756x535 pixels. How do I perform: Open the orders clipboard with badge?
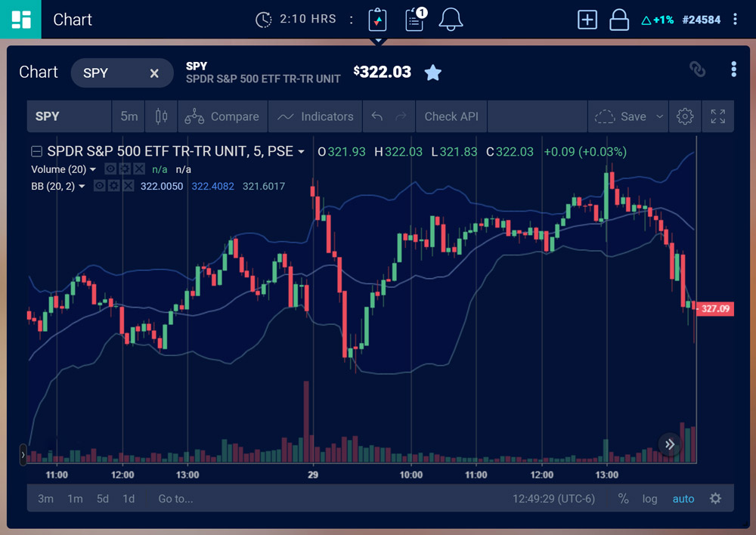pyautogui.click(x=416, y=20)
